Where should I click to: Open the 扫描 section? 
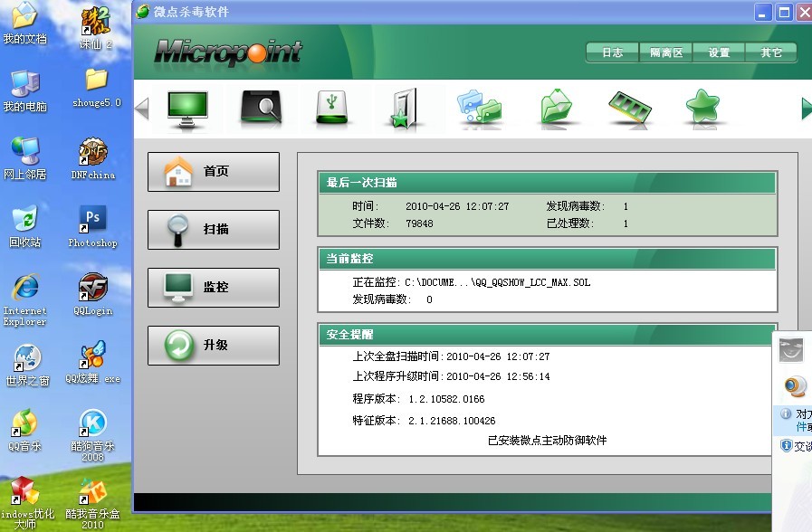[x=214, y=230]
